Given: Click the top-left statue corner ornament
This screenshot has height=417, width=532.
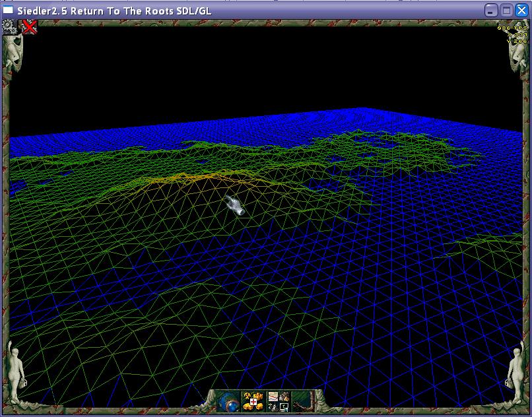Looking at the screenshot, I should pyautogui.click(x=13, y=51).
